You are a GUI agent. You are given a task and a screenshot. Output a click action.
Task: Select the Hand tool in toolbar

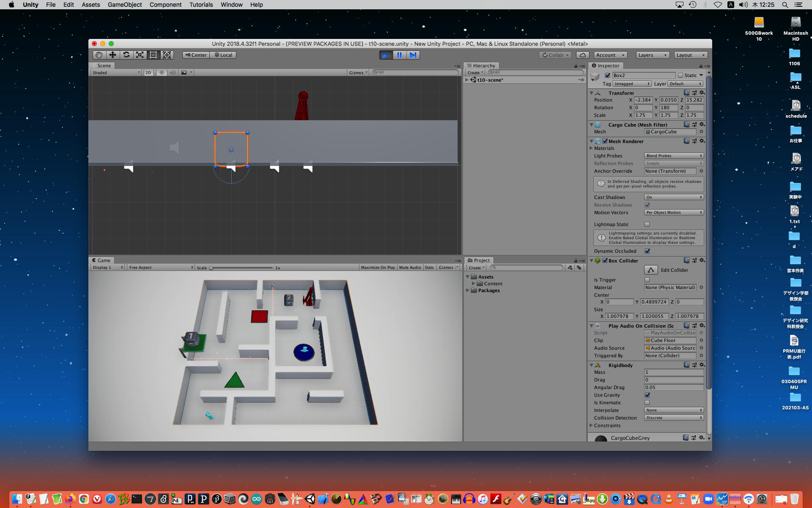click(99, 55)
